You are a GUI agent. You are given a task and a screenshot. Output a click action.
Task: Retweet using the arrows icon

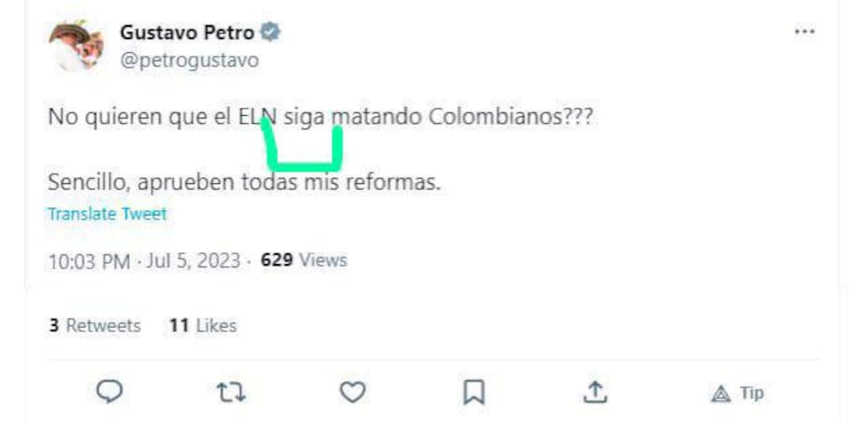pos(231,393)
